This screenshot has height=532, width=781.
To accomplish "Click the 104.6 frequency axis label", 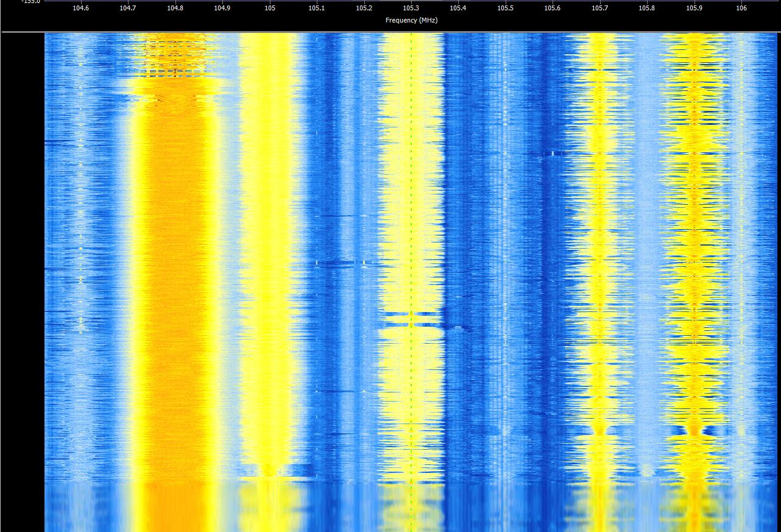I will [x=80, y=9].
